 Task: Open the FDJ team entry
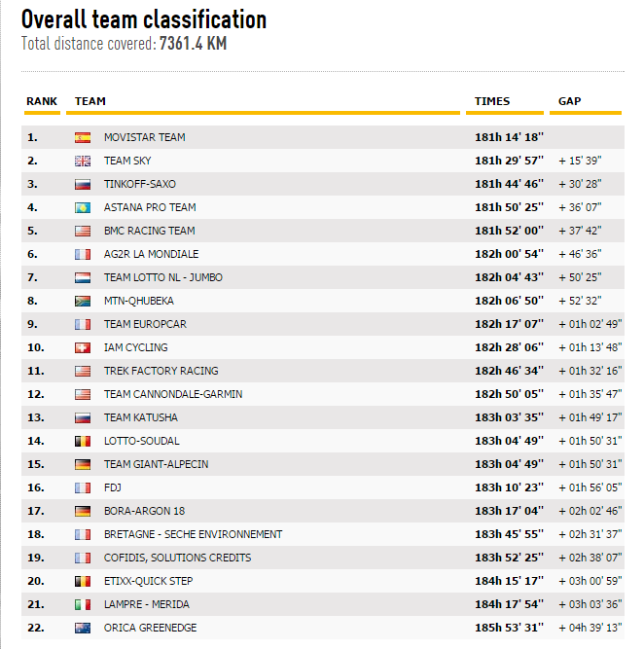112,487
